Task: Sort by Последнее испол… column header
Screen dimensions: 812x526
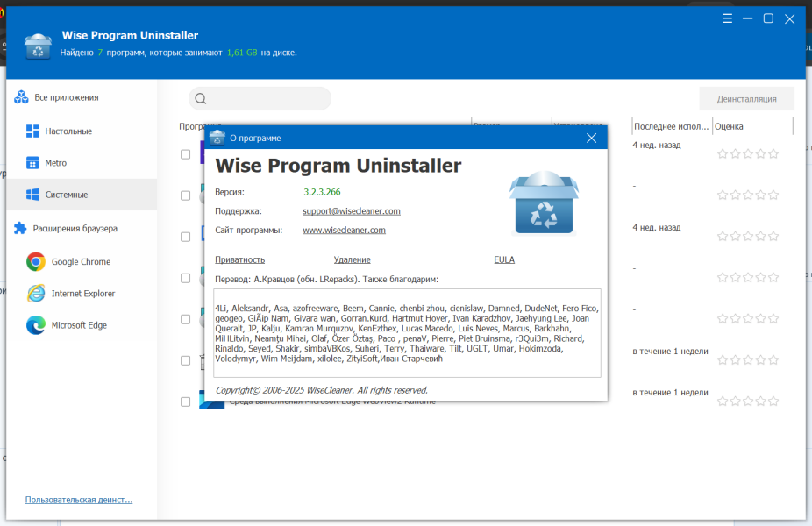Action: pyautogui.click(x=671, y=126)
